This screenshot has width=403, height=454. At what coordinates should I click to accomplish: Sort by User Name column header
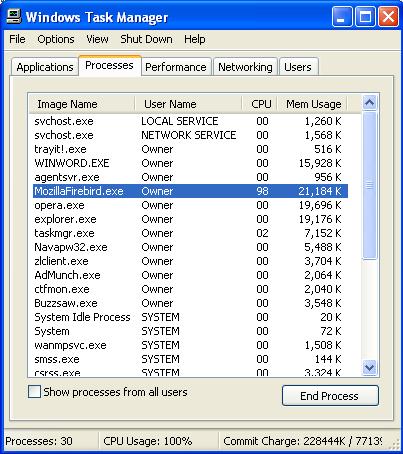(188, 104)
